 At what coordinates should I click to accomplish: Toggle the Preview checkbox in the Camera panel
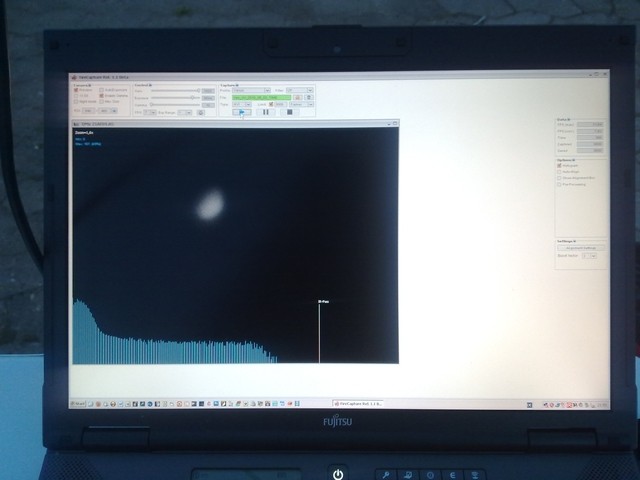coord(76,90)
